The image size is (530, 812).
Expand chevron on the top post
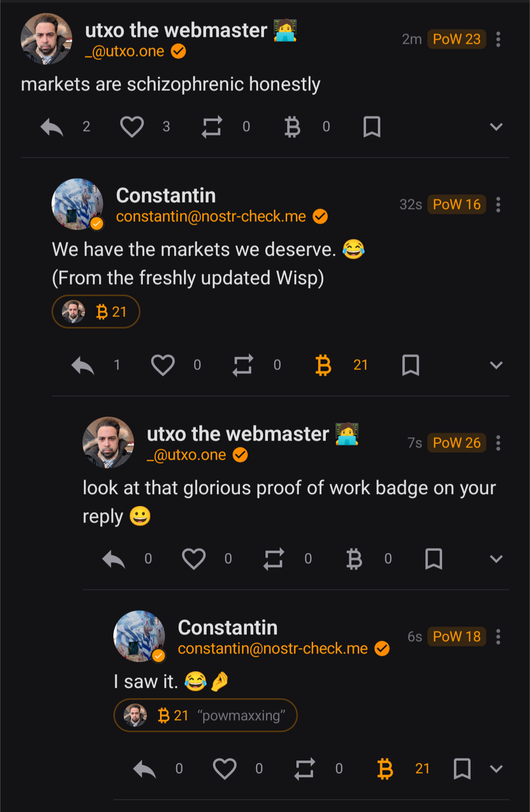496,127
